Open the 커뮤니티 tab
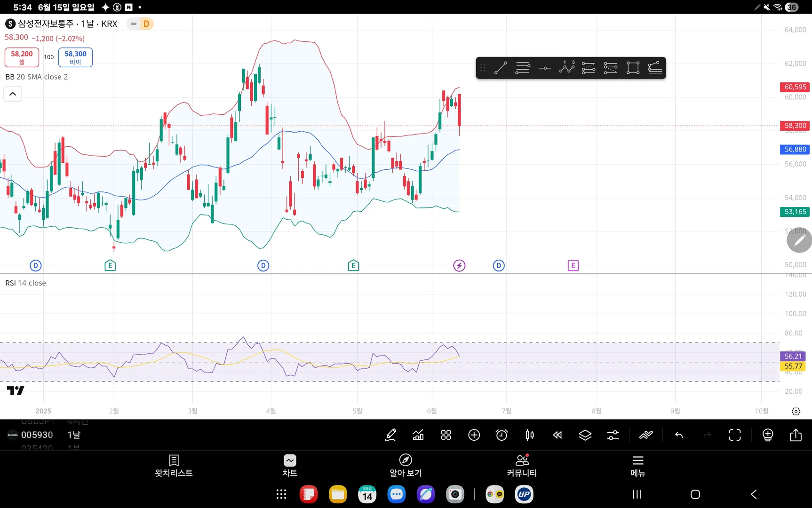The height and width of the screenshot is (508, 812). click(522, 466)
